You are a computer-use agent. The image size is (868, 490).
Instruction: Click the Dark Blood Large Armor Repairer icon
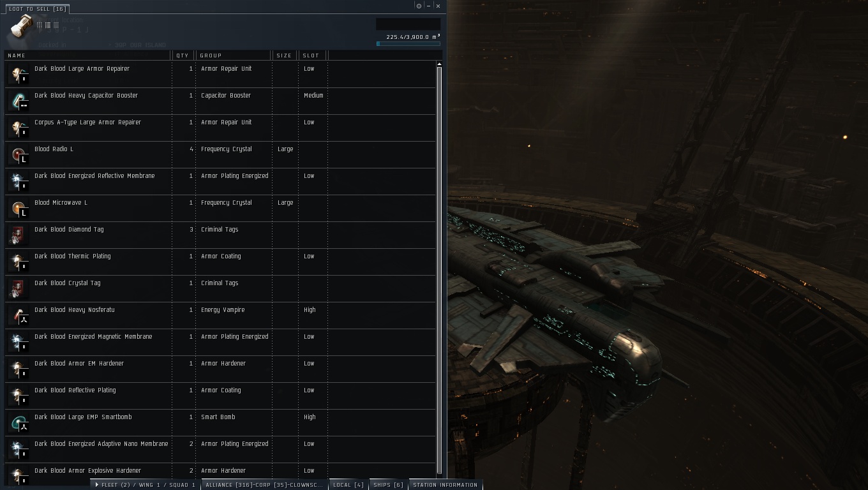pyautogui.click(x=19, y=75)
